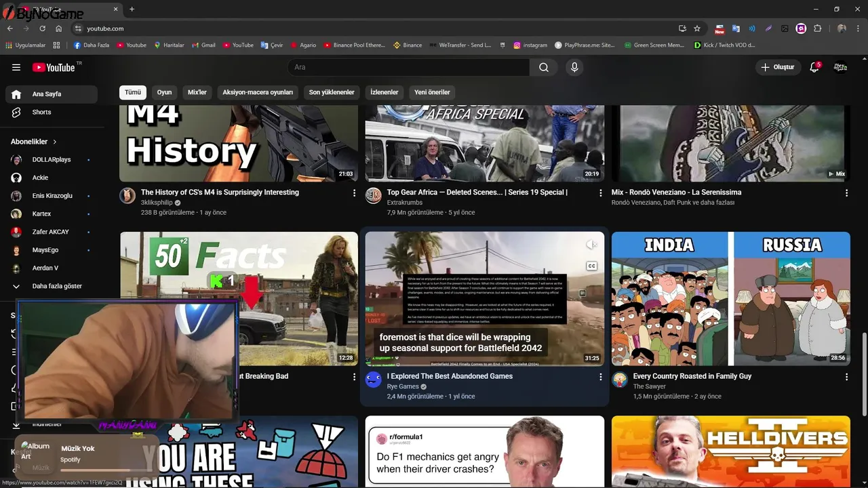Go back with the browser back arrow
The image size is (868, 488).
click(x=10, y=28)
